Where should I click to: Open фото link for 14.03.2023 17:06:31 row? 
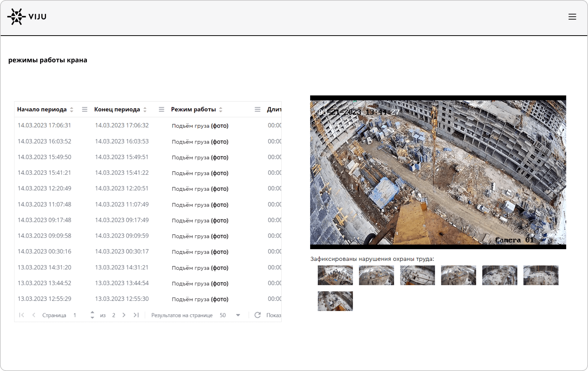pos(219,126)
